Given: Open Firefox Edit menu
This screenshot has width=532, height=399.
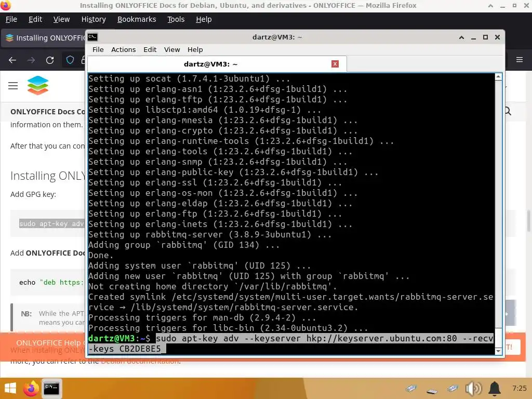Looking at the screenshot, I should (x=35, y=19).
